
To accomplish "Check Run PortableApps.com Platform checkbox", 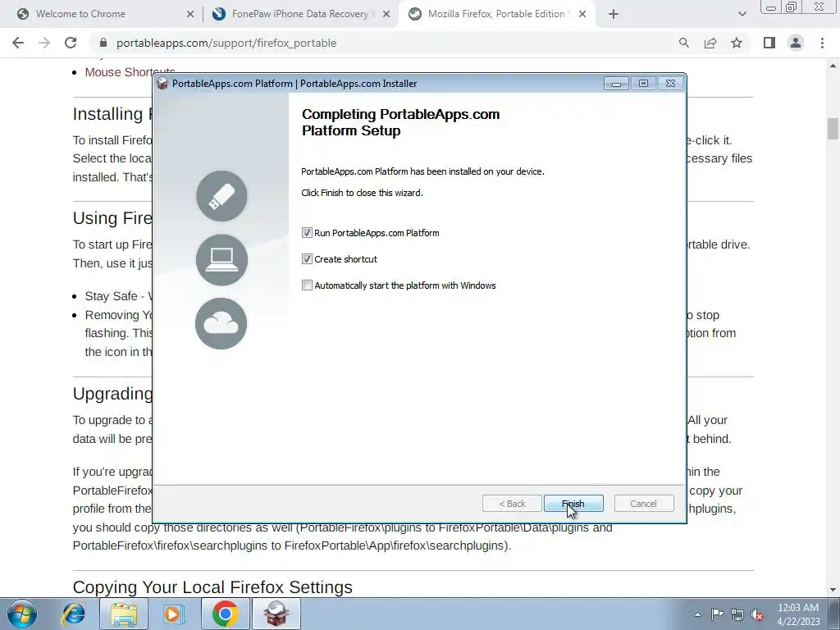I will click(307, 232).
